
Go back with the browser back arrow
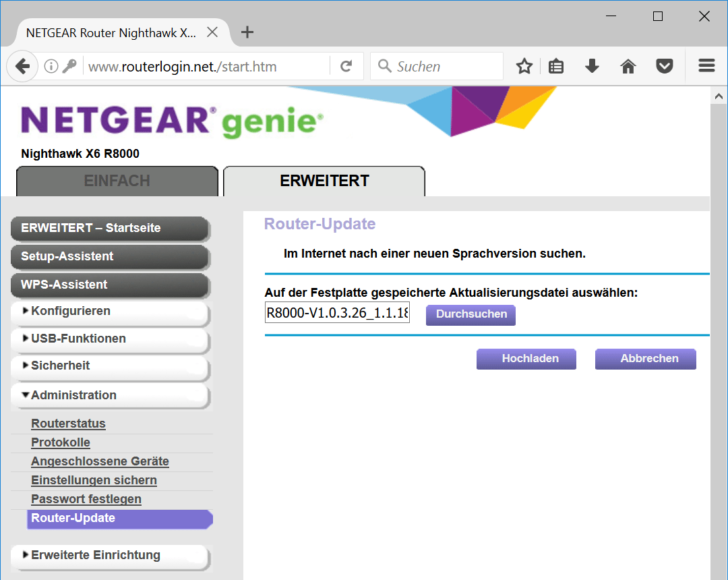point(22,66)
